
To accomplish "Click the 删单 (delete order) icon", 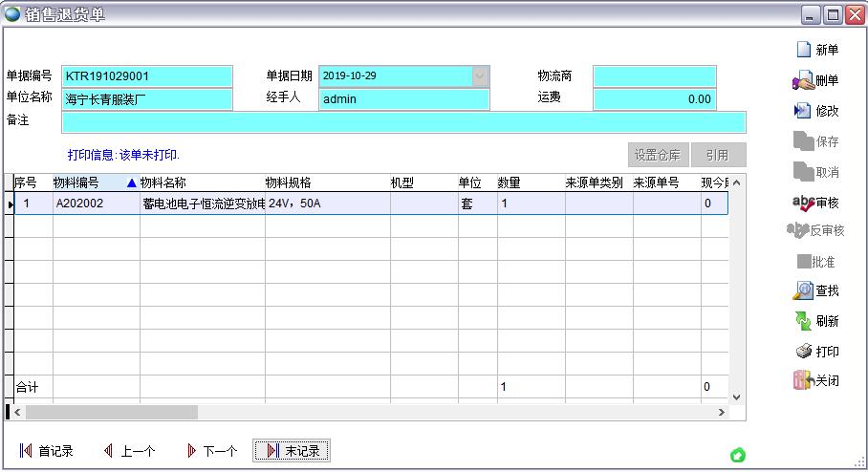I will click(803, 80).
